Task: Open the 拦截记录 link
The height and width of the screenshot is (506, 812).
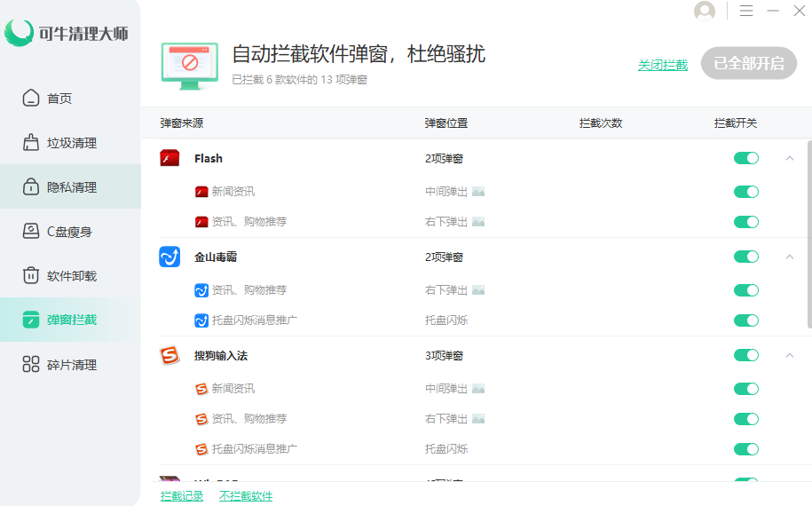Action: pos(182,496)
